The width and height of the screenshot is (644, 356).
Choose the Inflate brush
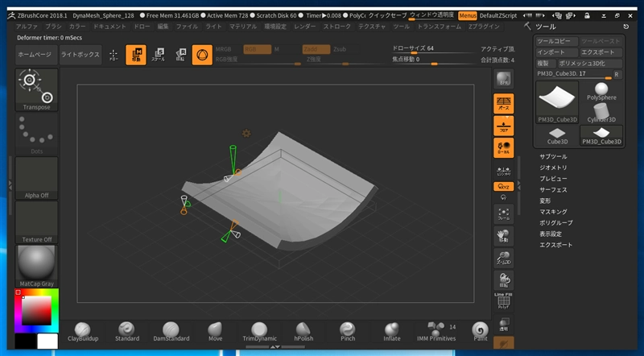tap(392, 332)
